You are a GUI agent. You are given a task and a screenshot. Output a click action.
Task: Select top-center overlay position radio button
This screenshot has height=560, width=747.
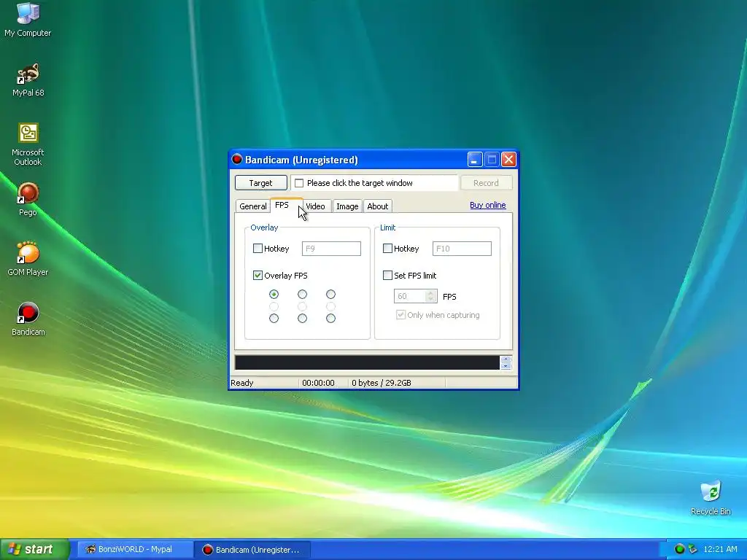pos(303,295)
